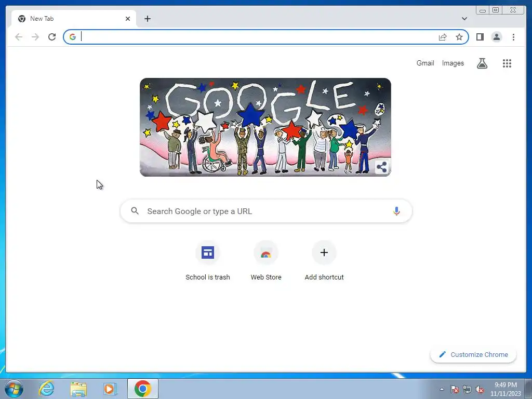This screenshot has width=532, height=399.
Task: Open Windows Media Player from the taskbar
Action: [110, 389]
